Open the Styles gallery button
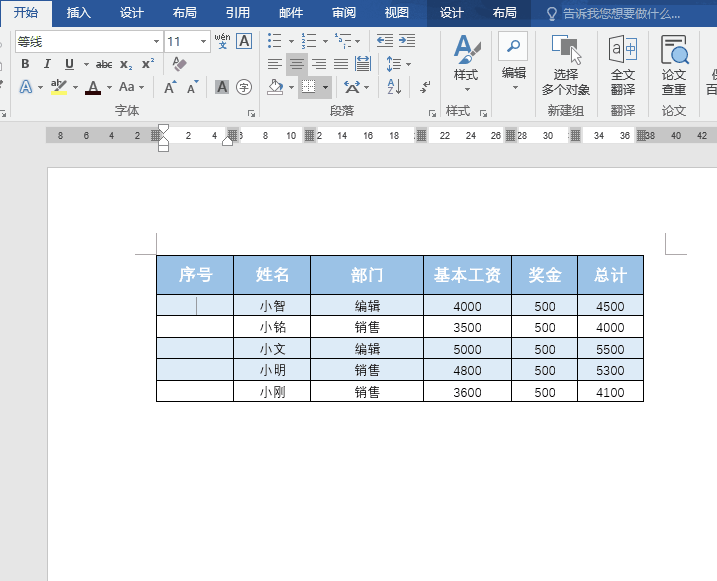 click(466, 63)
